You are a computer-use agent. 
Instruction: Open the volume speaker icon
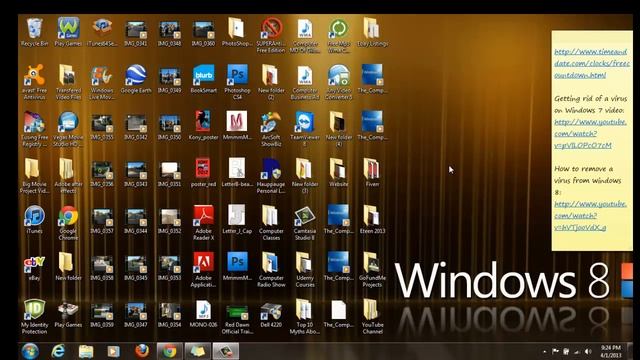click(588, 351)
